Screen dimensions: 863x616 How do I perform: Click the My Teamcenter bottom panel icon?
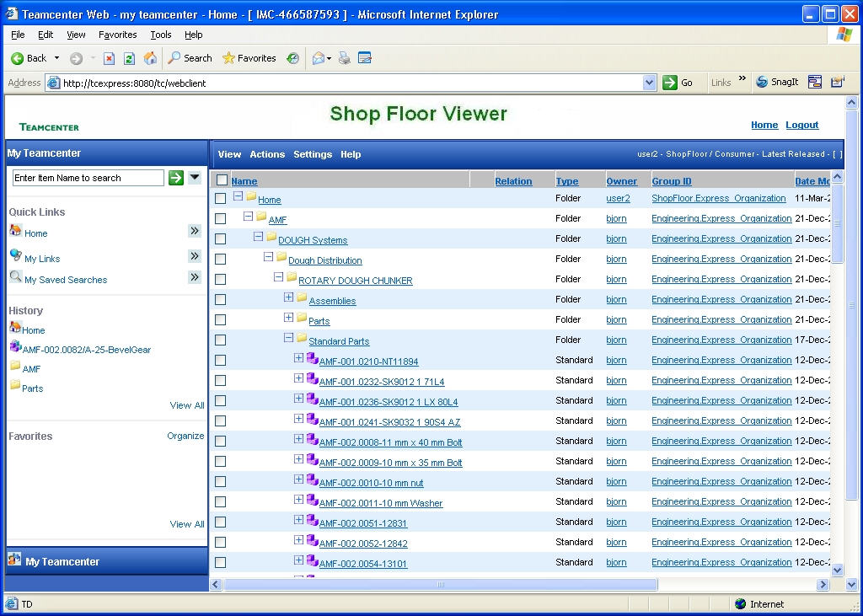(x=15, y=560)
